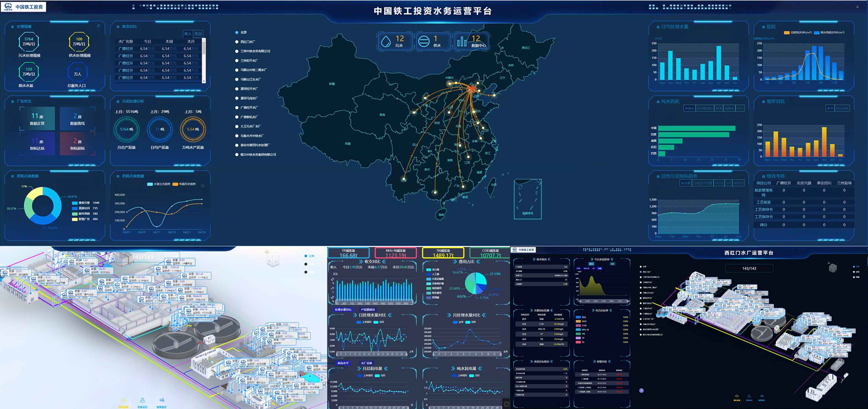Click the 中国铁工投资 logo at top left
The width and height of the screenshot is (868, 409).
(x=24, y=7)
